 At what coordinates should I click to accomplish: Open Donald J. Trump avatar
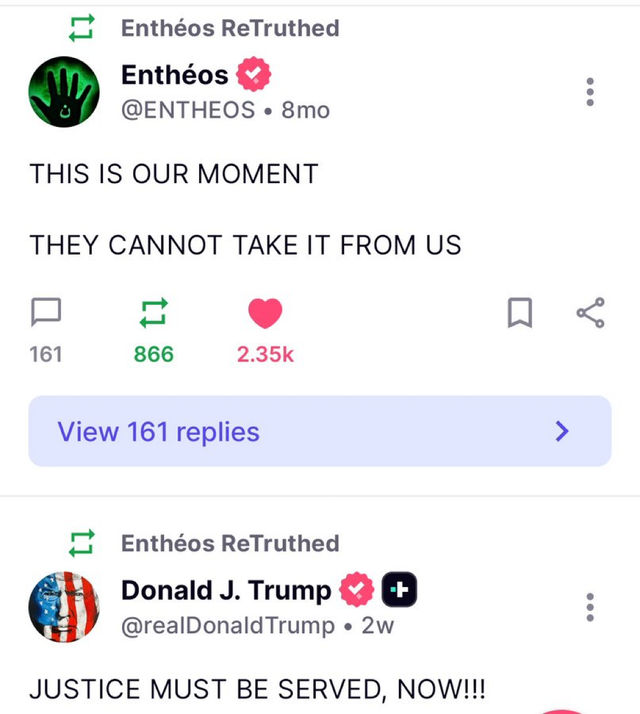click(x=64, y=607)
